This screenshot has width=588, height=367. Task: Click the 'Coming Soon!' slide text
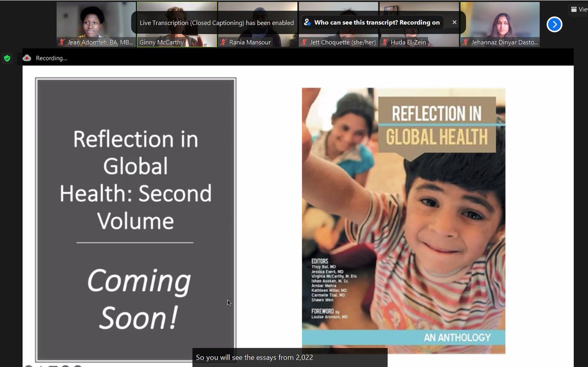139,299
